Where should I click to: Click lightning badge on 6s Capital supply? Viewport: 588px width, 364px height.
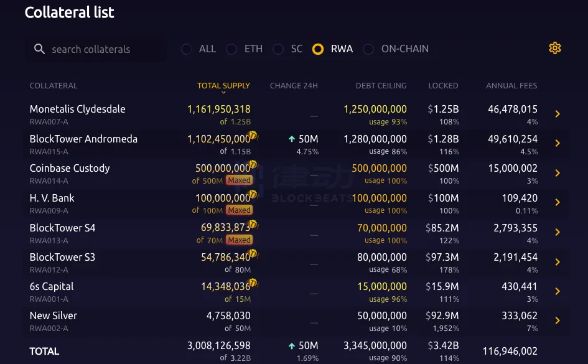point(253,283)
